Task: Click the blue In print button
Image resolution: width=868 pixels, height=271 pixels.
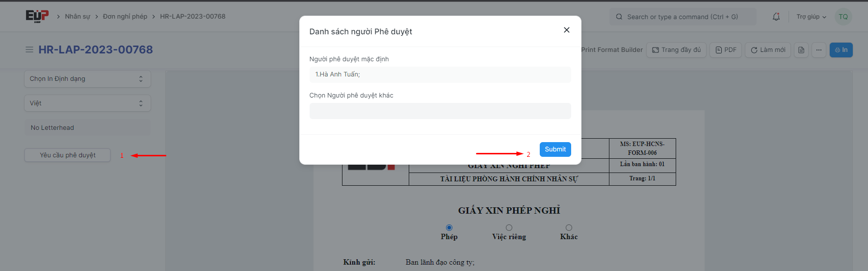Action: coord(841,50)
